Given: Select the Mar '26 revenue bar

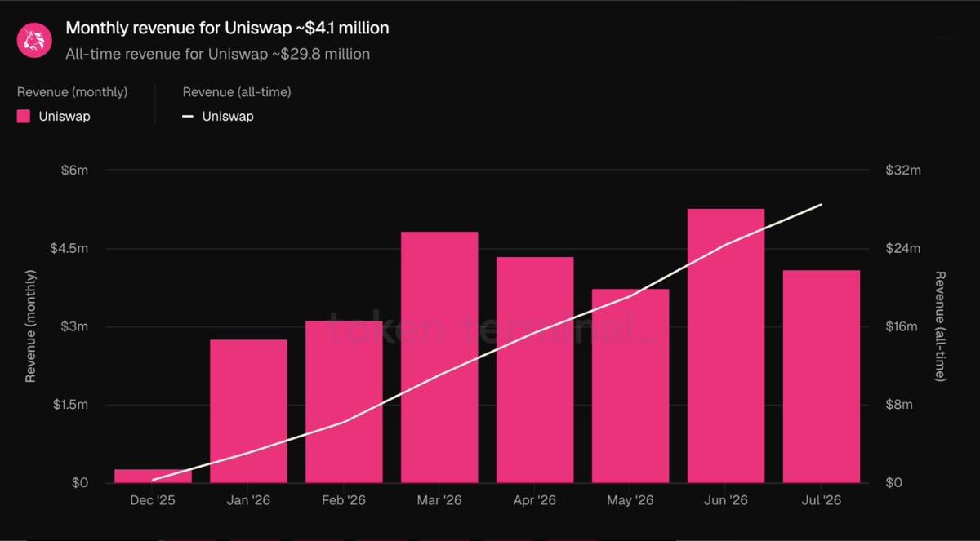Looking at the screenshot, I should [439, 357].
